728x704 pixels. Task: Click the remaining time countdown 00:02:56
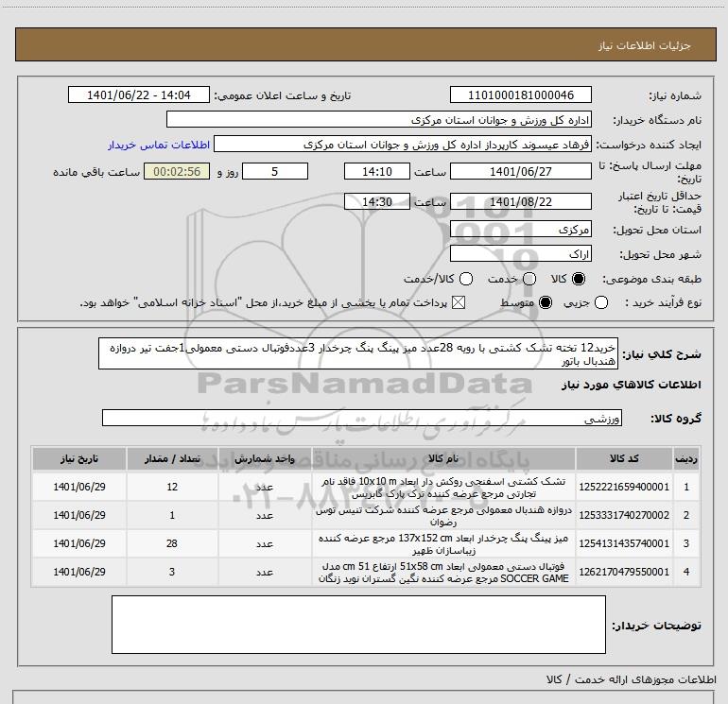click(x=177, y=172)
